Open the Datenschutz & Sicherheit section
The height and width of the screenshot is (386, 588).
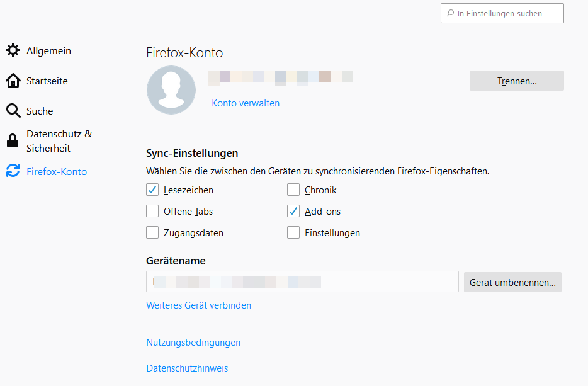[x=59, y=141]
